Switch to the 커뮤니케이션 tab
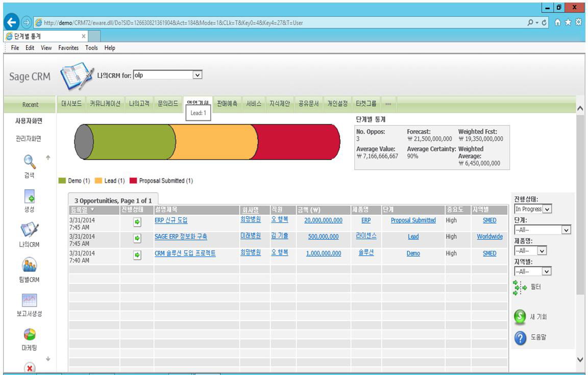The width and height of the screenshot is (588, 375). [105, 104]
